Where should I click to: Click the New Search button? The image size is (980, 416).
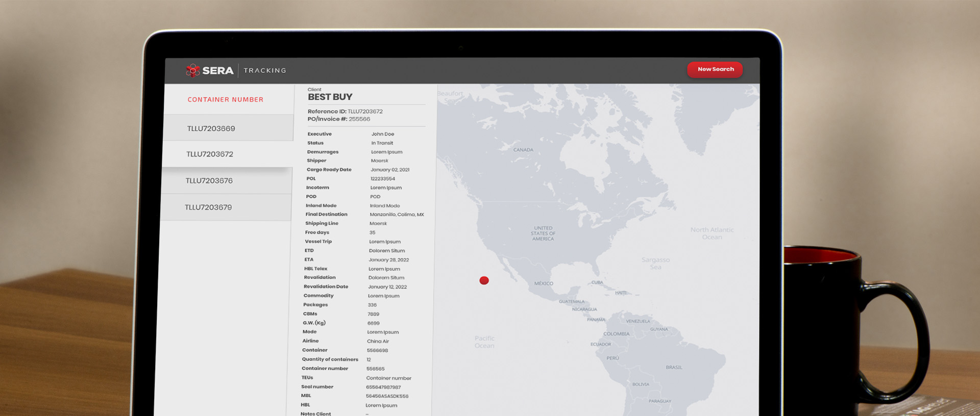pyautogui.click(x=715, y=69)
